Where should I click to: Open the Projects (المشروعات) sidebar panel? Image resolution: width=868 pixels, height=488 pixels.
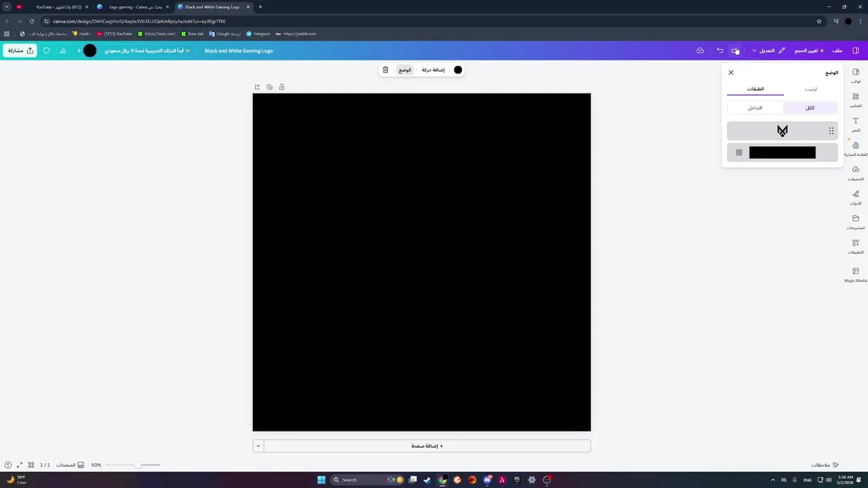(x=856, y=222)
